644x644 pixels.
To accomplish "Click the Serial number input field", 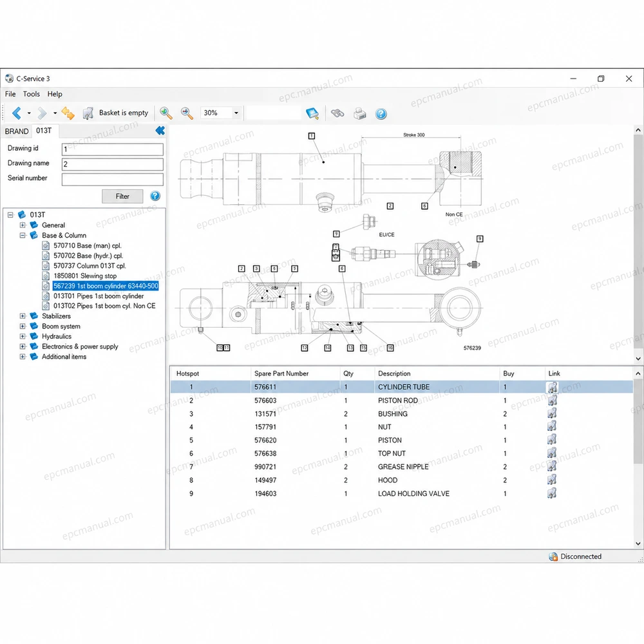I will click(113, 180).
